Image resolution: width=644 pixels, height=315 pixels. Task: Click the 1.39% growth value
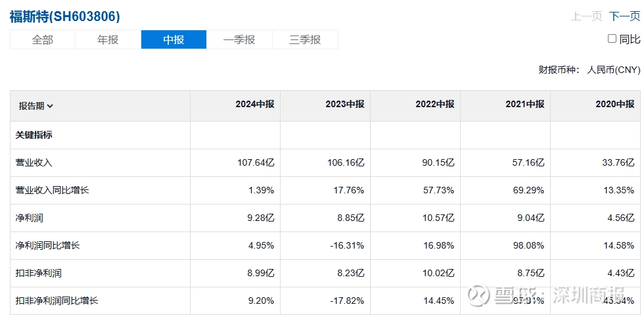(x=262, y=190)
